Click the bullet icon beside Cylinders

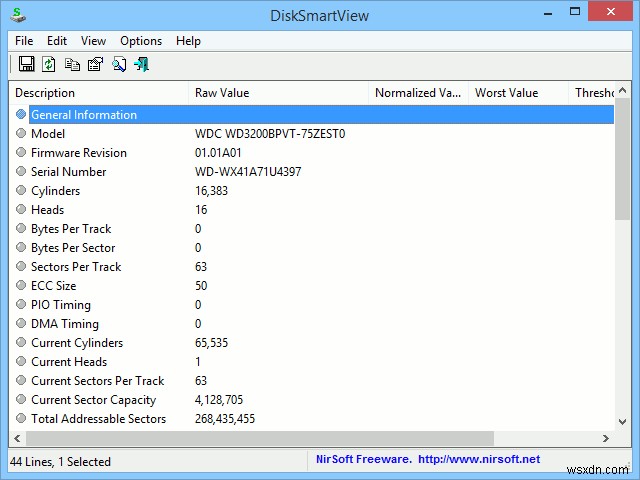tap(21, 190)
